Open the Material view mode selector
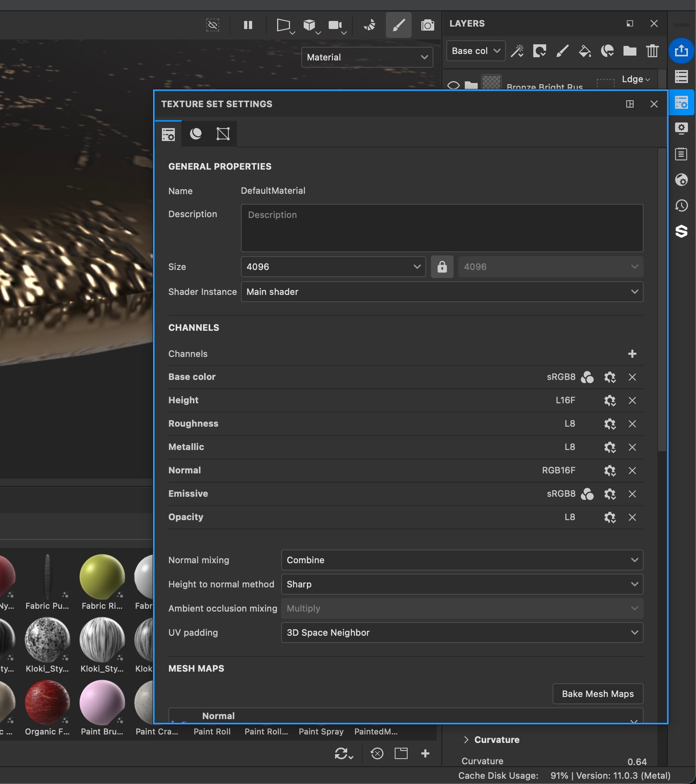Viewport: 696px width, 784px height. pyautogui.click(x=367, y=57)
